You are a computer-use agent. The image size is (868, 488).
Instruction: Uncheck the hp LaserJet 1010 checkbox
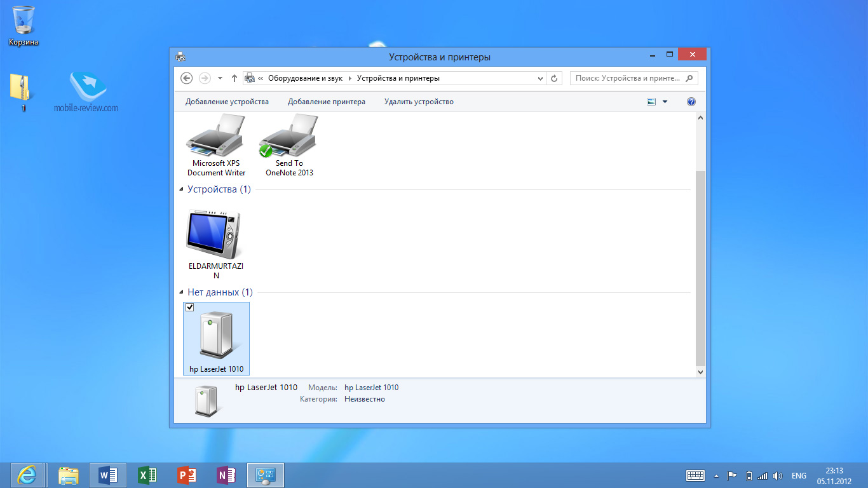[189, 308]
